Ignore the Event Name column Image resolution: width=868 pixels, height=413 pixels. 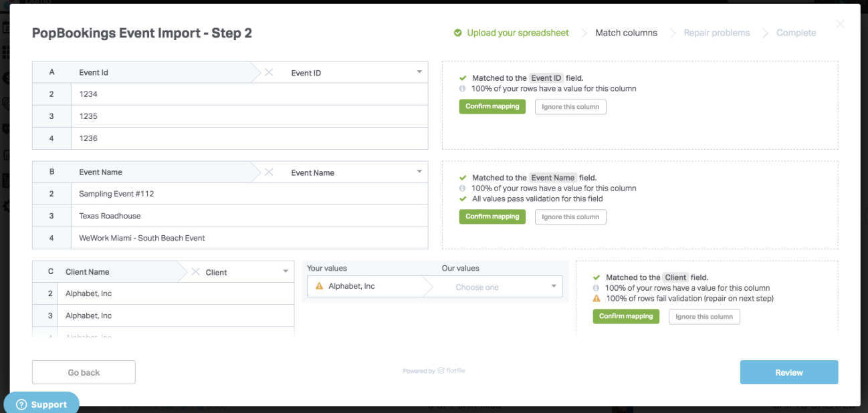pyautogui.click(x=570, y=217)
